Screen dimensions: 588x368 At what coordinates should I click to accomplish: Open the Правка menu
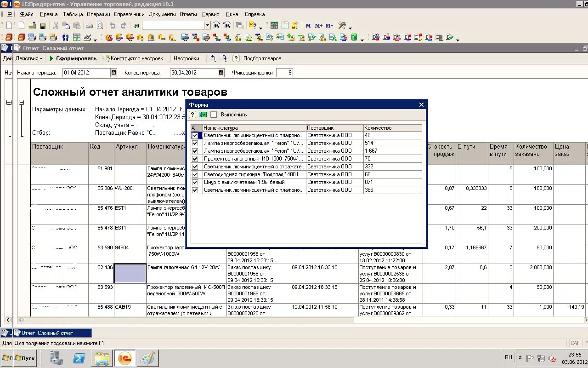[49, 14]
